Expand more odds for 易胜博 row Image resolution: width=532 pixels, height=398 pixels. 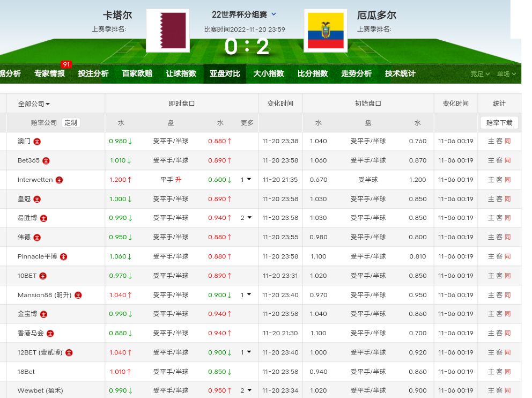(x=246, y=218)
